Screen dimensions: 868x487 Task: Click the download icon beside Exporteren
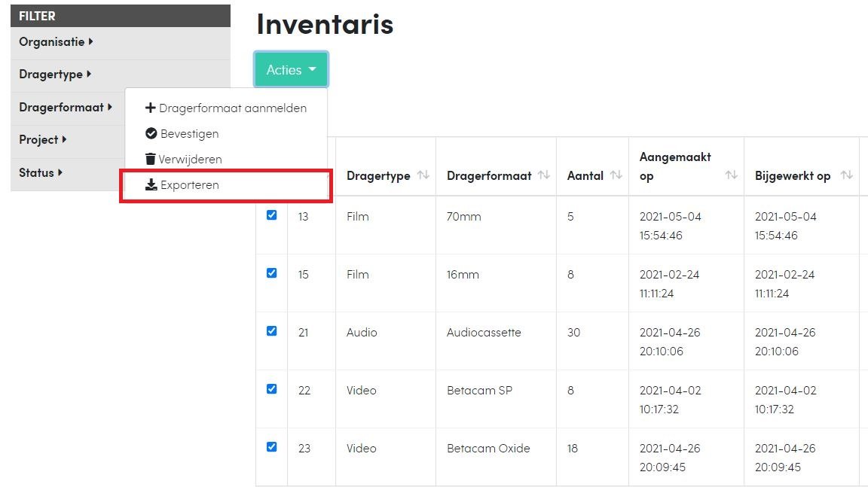pos(151,184)
